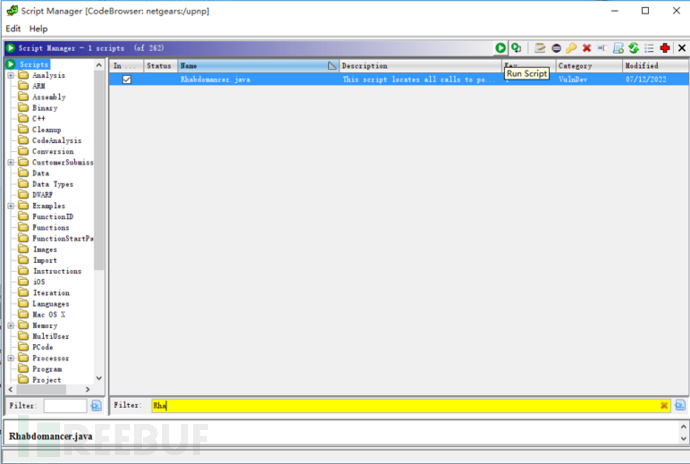Open script directories list

coord(649,48)
